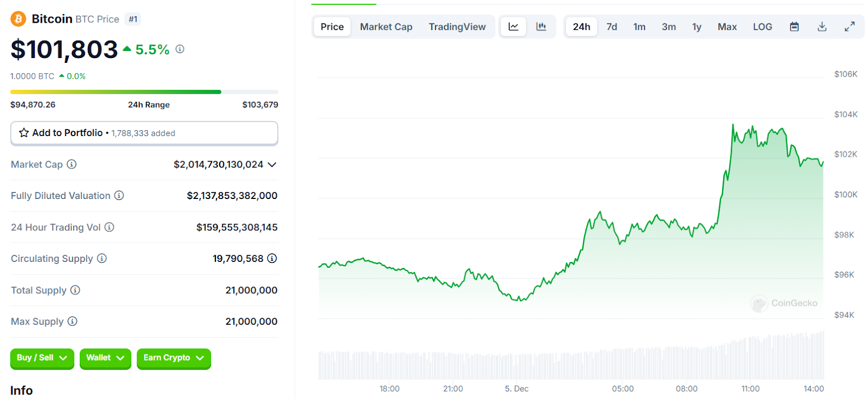Select the 1y time range
The image size is (868, 399).
click(697, 27)
